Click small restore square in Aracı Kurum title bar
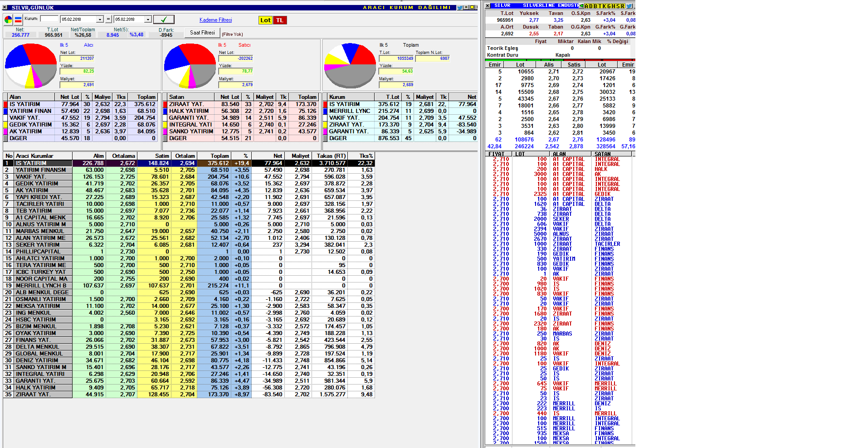Viewport: 868px width, 448px height. 466,8
